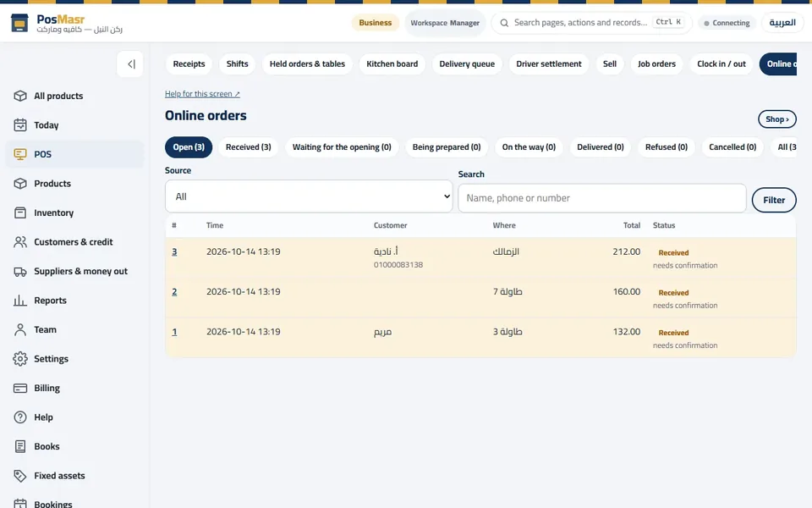Show Being prepared (0) orders

447,147
